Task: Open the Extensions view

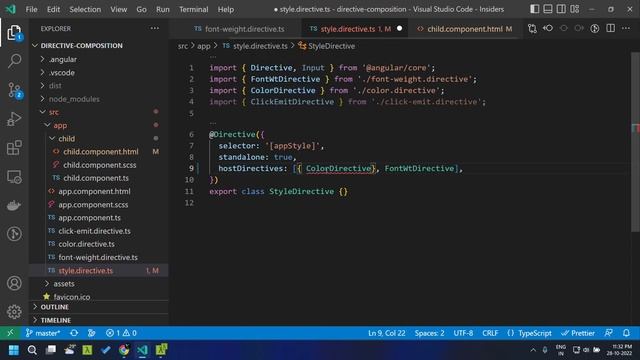Action: coord(14,148)
